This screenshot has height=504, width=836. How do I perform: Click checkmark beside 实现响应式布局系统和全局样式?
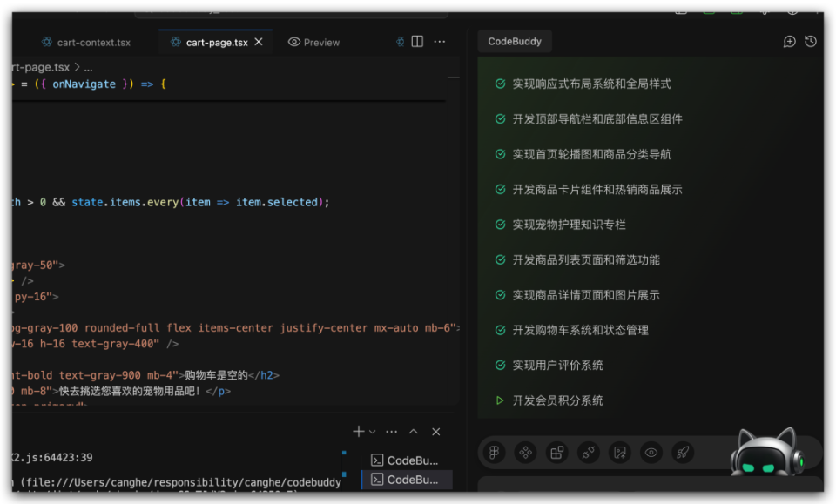tap(500, 84)
